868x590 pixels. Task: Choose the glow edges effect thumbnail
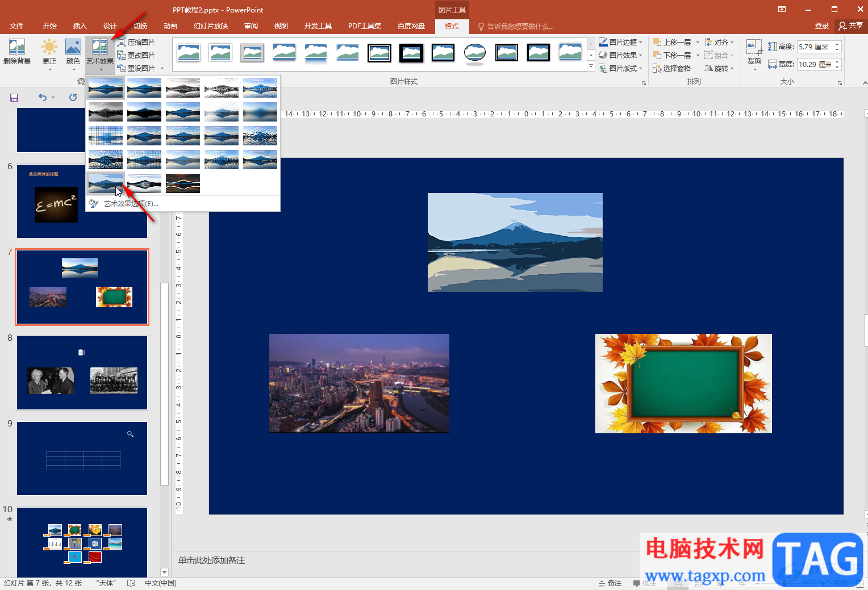[x=183, y=183]
